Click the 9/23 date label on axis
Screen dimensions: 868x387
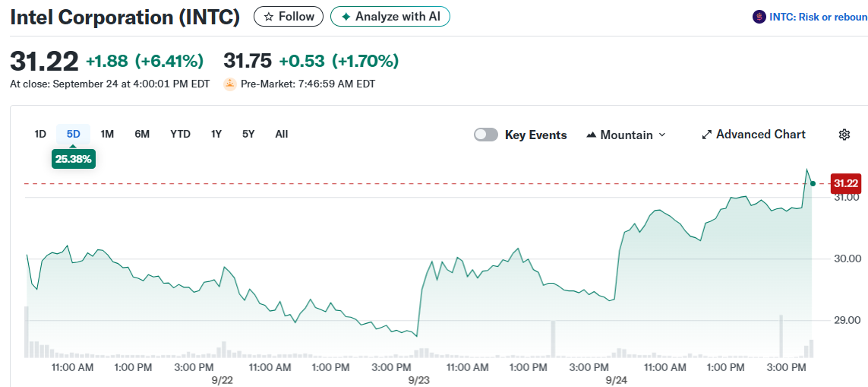[419, 380]
